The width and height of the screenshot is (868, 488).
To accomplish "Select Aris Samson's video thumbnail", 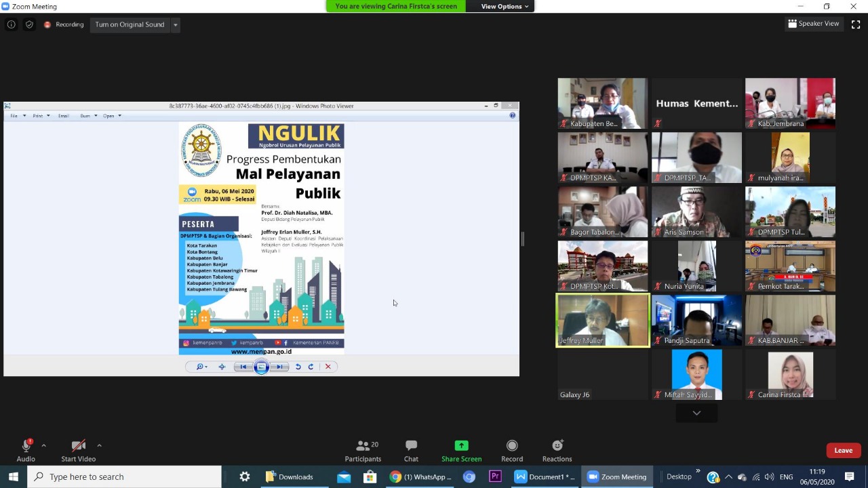I will tap(696, 211).
